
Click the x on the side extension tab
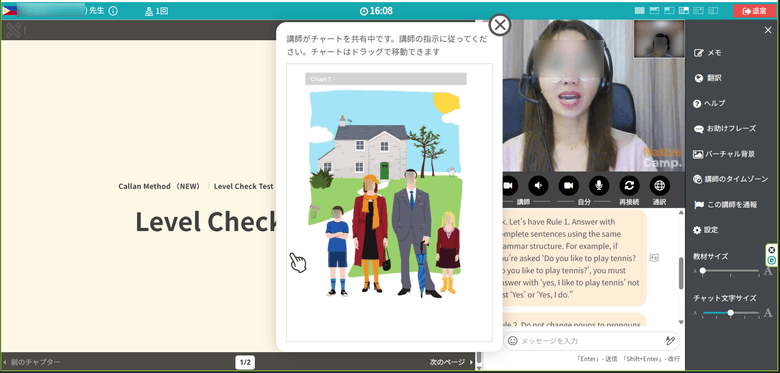coord(772,250)
